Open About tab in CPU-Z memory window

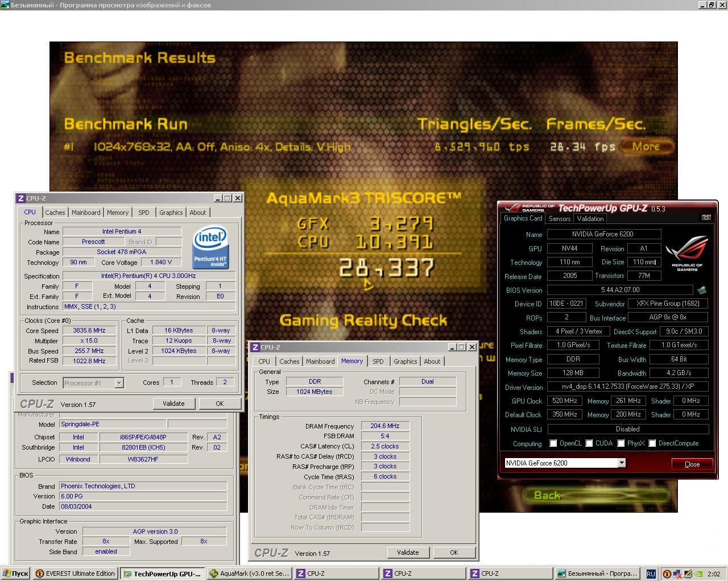click(x=432, y=361)
